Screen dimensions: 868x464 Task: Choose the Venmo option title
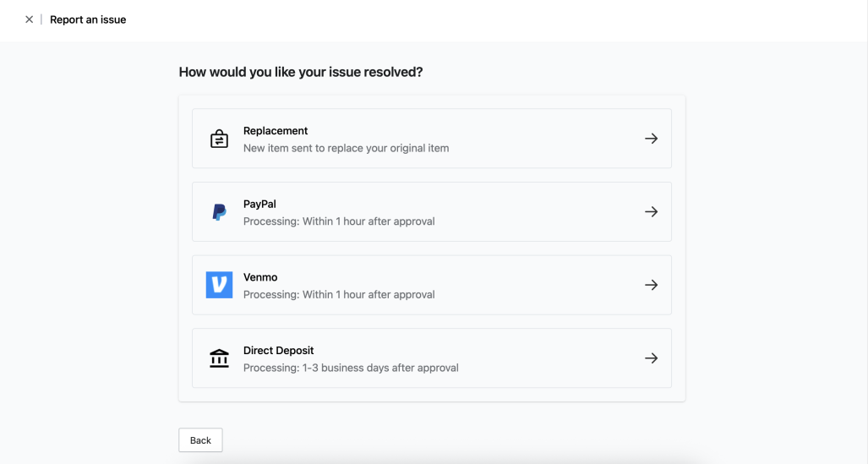click(260, 277)
